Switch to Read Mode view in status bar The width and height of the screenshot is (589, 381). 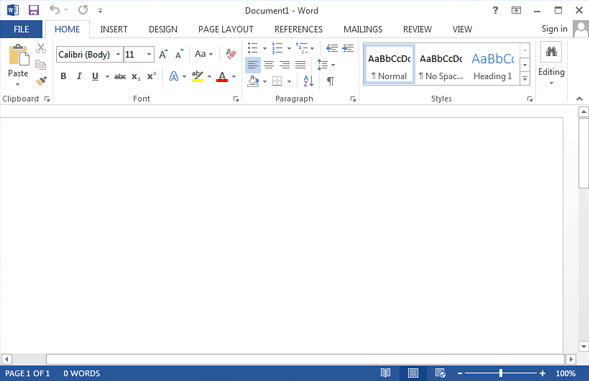(x=385, y=373)
